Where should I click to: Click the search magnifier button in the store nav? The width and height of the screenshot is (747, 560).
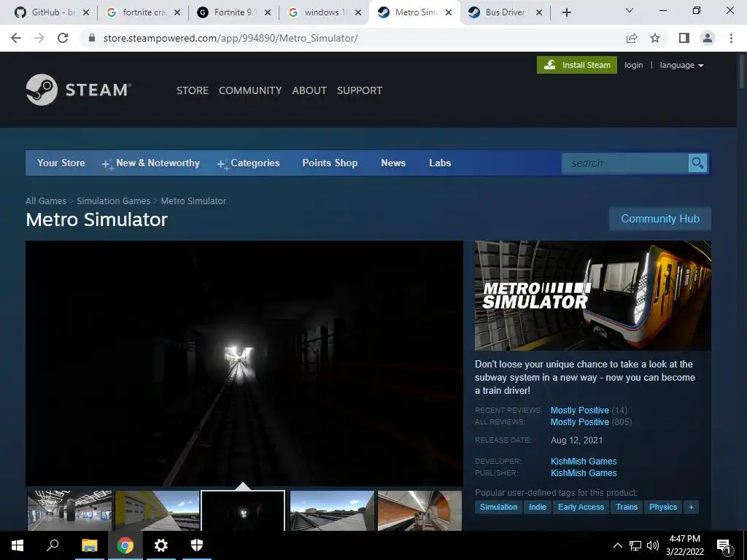(697, 163)
